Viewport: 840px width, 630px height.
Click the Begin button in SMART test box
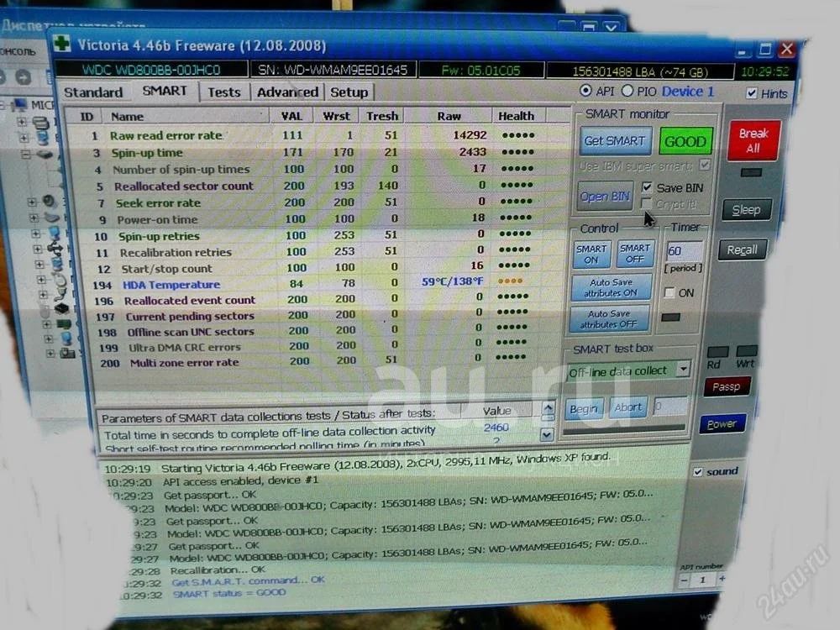click(583, 409)
